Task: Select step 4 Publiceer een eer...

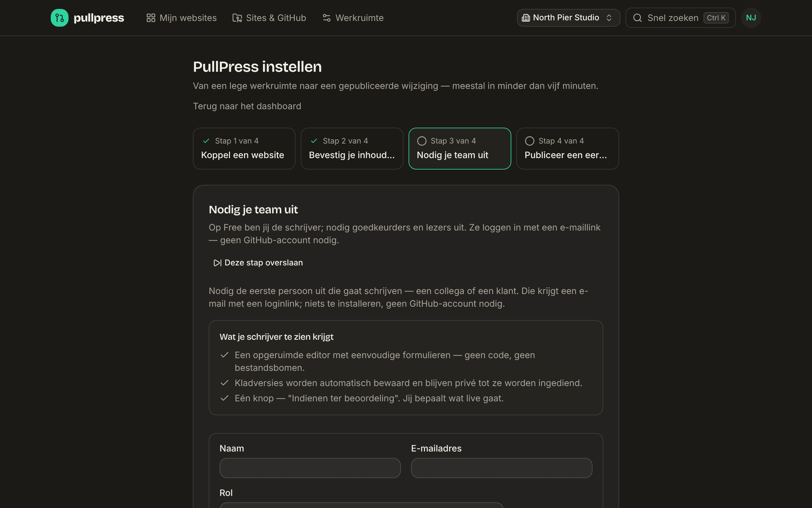Action: click(x=567, y=149)
